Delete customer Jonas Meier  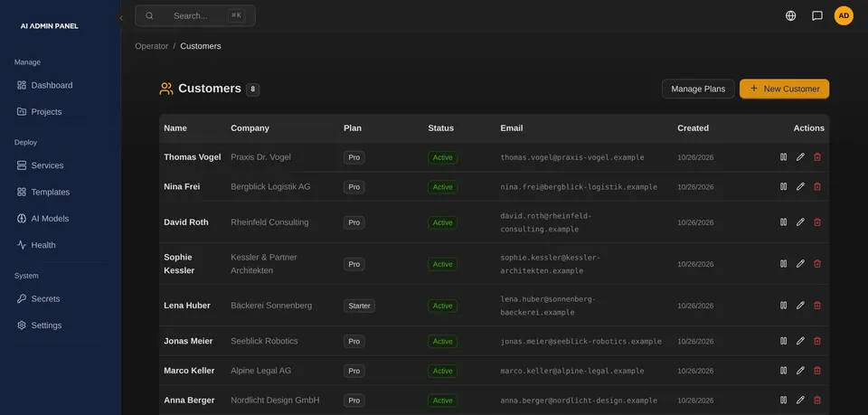[817, 341]
